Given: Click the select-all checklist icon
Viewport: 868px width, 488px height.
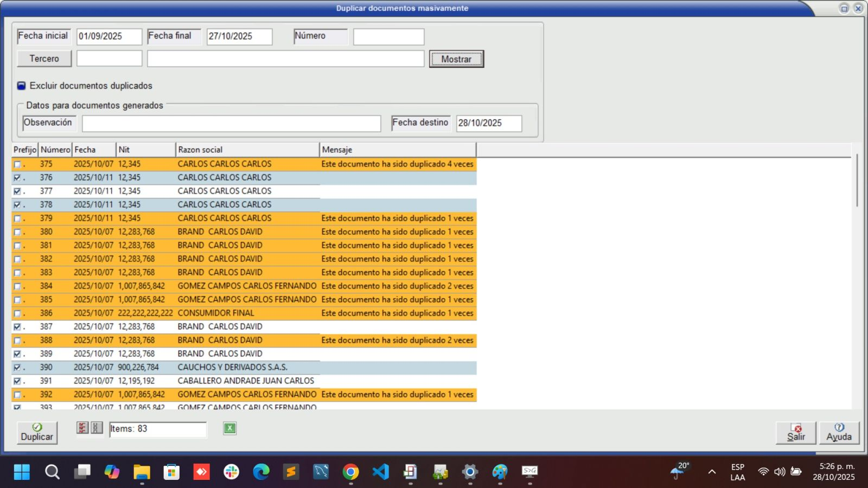Looking at the screenshot, I should pyautogui.click(x=82, y=428).
